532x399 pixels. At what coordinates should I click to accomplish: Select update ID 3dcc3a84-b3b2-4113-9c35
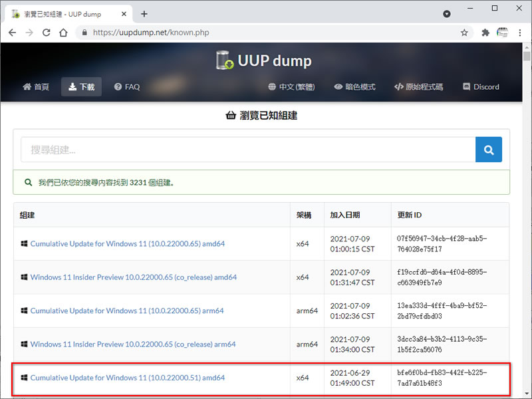click(x=442, y=344)
